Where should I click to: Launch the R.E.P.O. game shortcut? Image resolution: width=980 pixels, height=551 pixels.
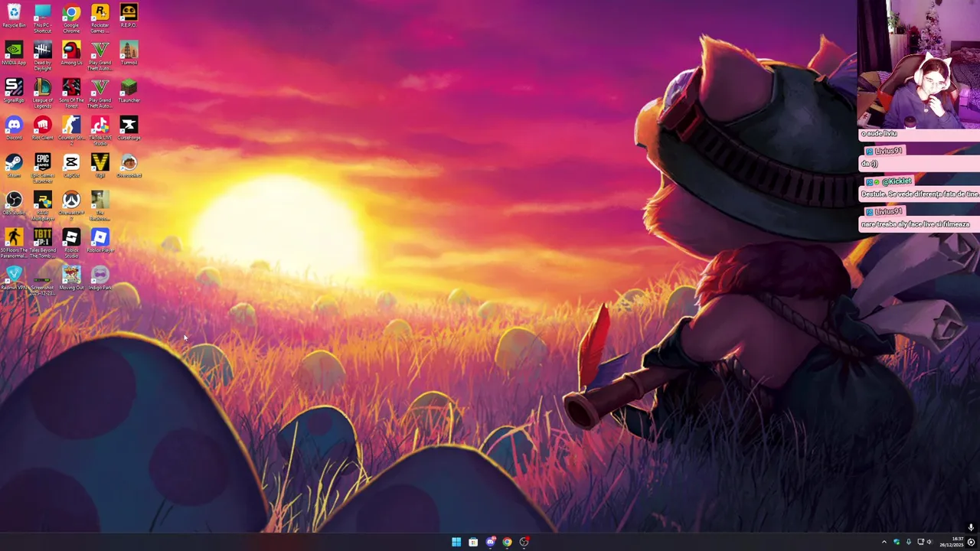coord(129,17)
